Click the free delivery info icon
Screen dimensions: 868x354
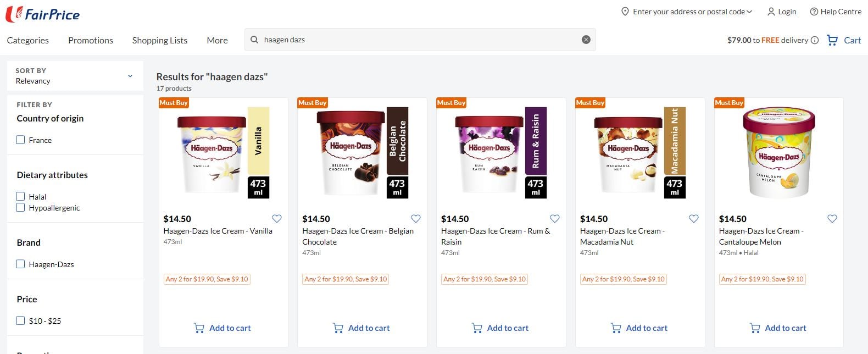click(815, 40)
